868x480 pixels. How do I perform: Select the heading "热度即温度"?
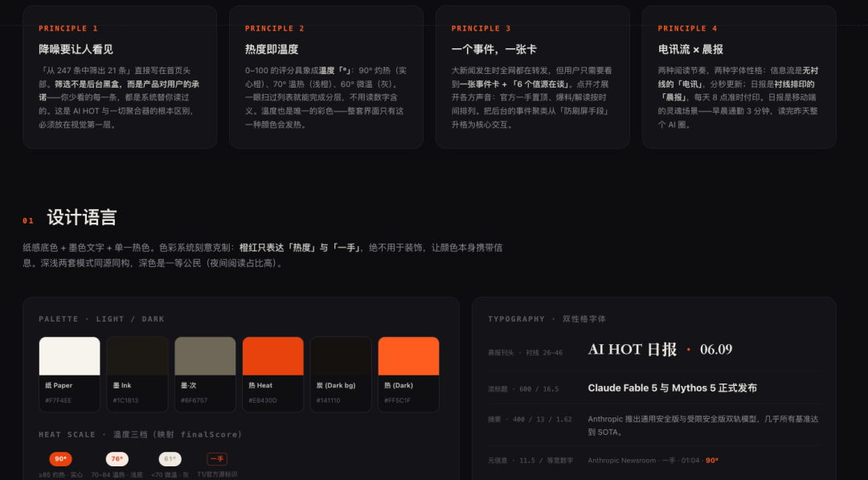[x=272, y=49]
